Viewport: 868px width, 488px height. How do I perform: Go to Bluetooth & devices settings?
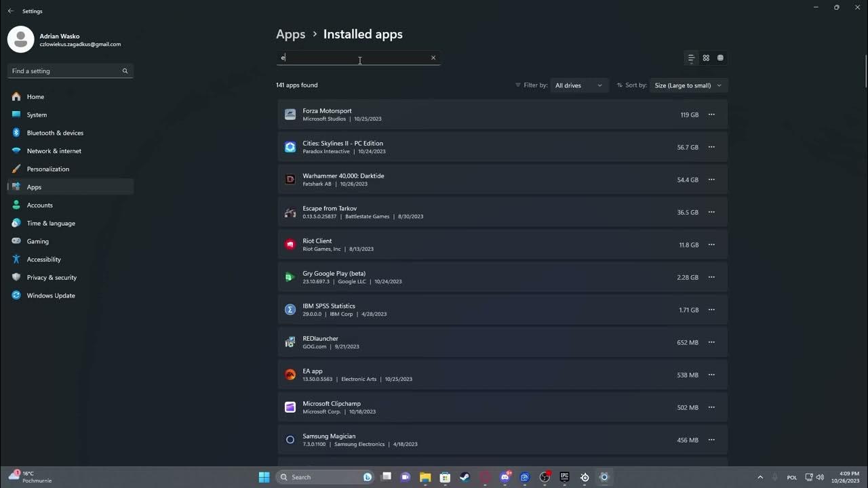pyautogui.click(x=71, y=133)
